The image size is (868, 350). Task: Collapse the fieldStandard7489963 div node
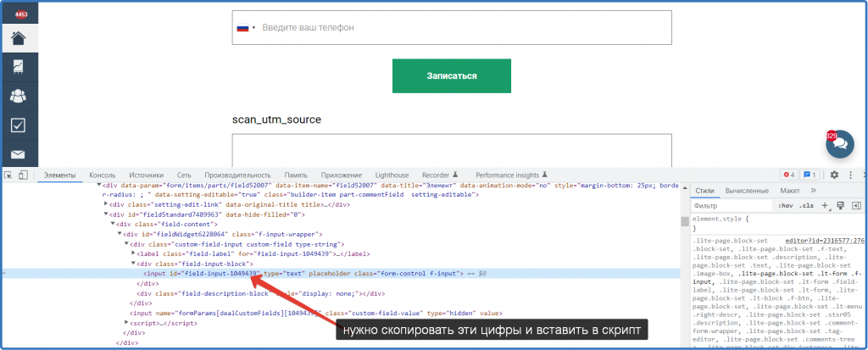click(x=106, y=214)
